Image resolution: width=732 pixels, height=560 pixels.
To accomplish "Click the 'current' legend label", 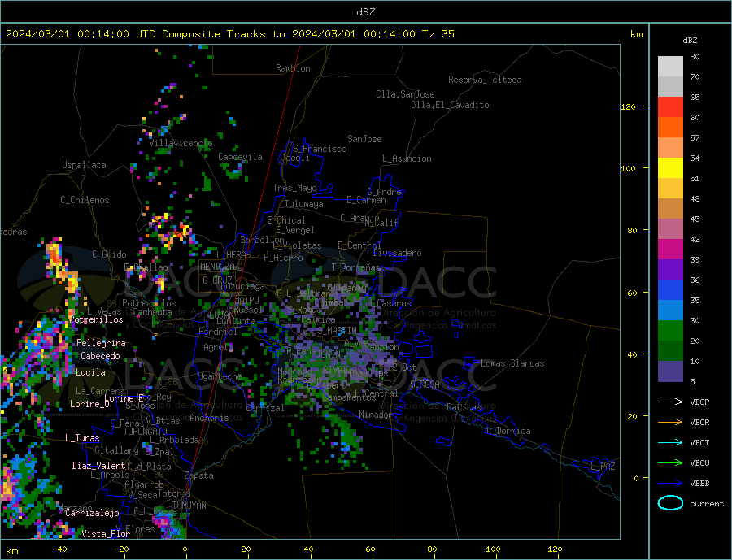I will click(x=707, y=504).
